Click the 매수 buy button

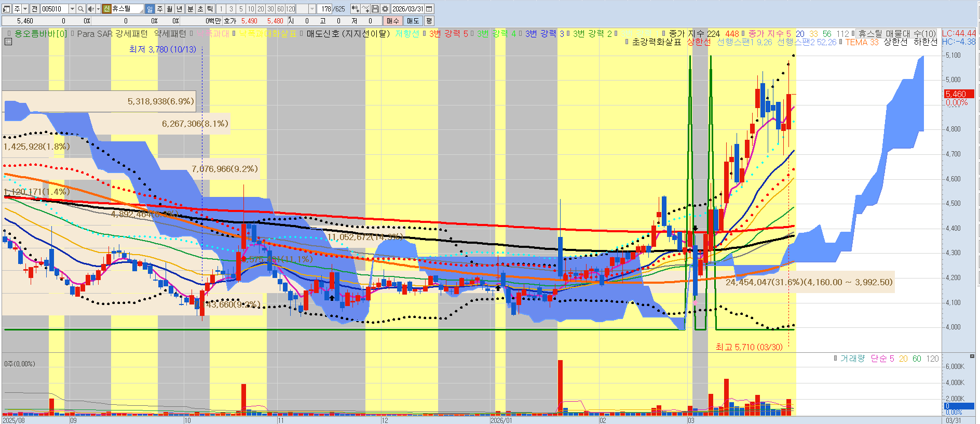coord(393,21)
